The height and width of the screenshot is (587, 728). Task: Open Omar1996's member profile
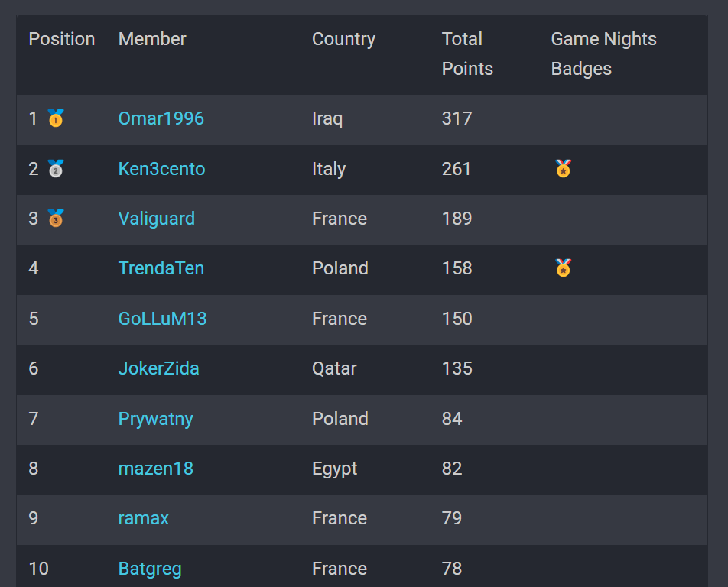[x=161, y=118]
